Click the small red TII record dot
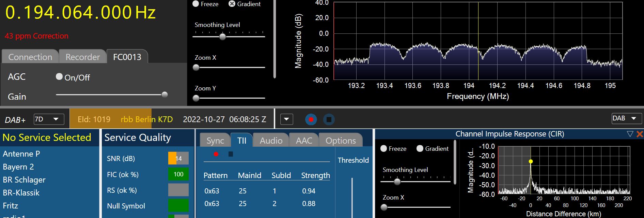The width and height of the screenshot is (644, 218). coord(216,154)
